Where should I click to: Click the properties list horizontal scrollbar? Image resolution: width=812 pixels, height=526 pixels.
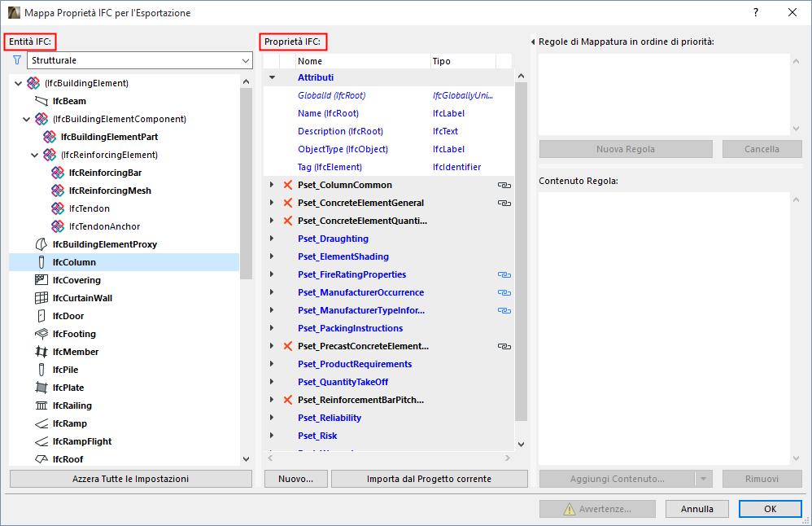point(389,458)
